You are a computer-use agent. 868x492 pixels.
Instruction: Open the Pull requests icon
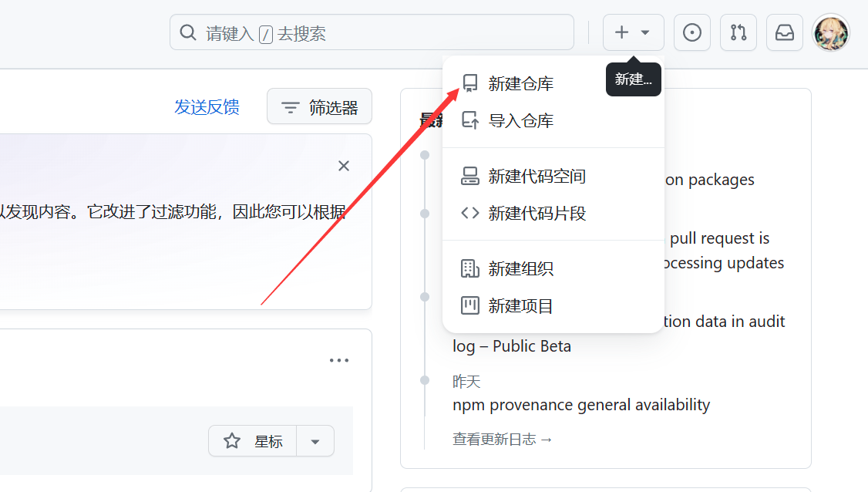tap(738, 32)
